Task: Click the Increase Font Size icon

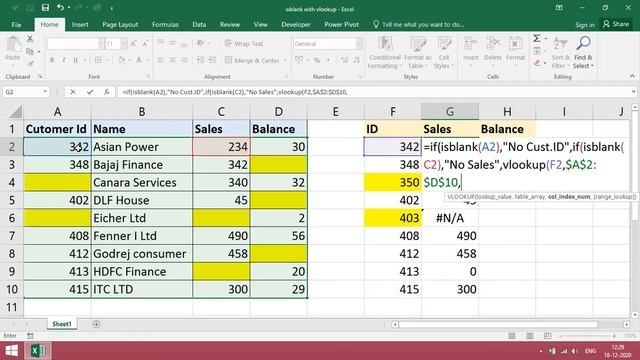Action: pyautogui.click(x=134, y=44)
